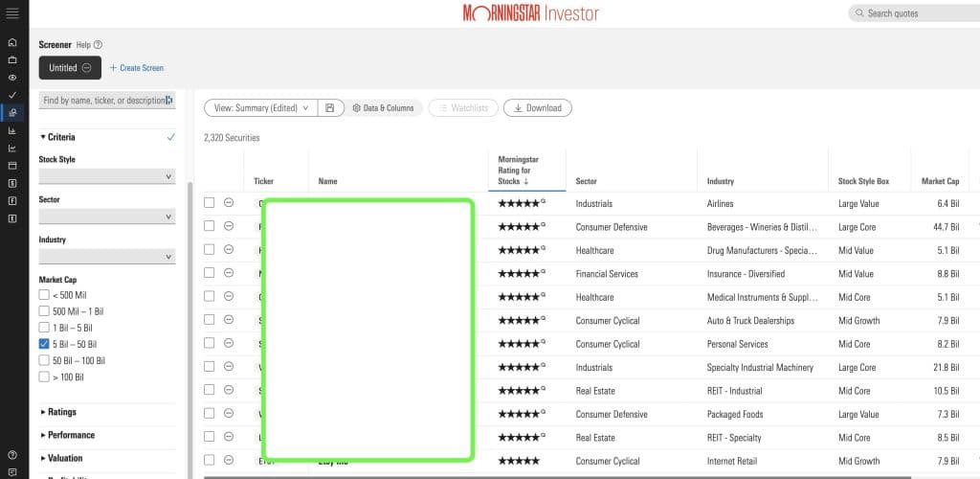Image resolution: width=980 pixels, height=479 pixels.
Task: Click the Create Screen link
Action: click(137, 67)
